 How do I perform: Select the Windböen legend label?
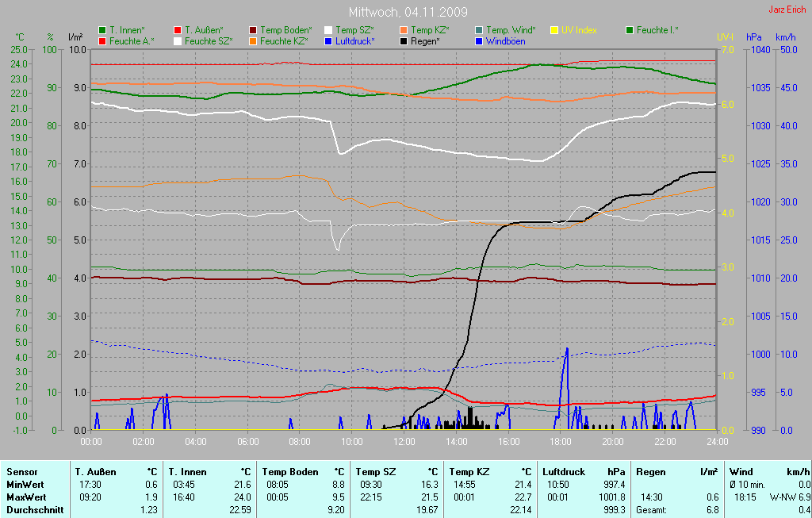click(505, 40)
